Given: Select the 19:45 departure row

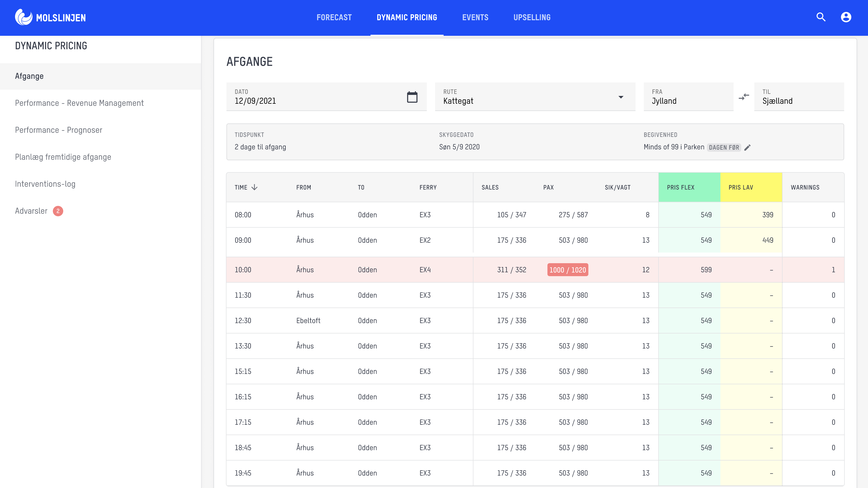Looking at the screenshot, I should tap(535, 473).
